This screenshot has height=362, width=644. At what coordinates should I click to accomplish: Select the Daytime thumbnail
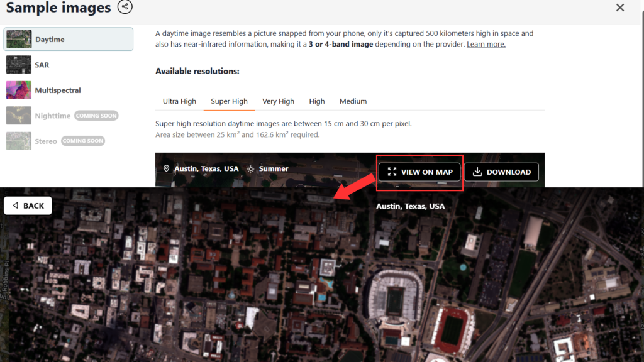(18, 40)
